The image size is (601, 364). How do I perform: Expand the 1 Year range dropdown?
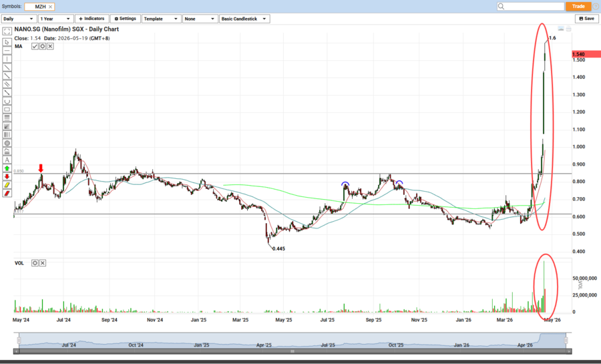click(55, 19)
